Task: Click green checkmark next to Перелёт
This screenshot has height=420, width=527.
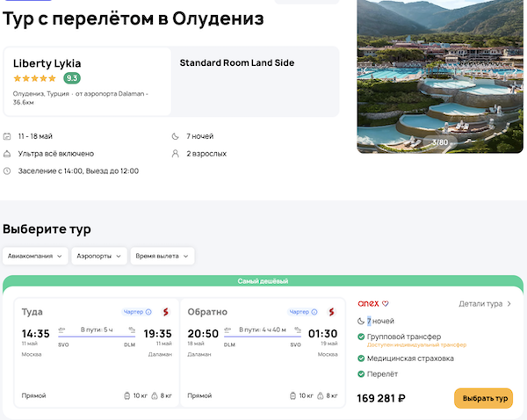Action: (361, 374)
